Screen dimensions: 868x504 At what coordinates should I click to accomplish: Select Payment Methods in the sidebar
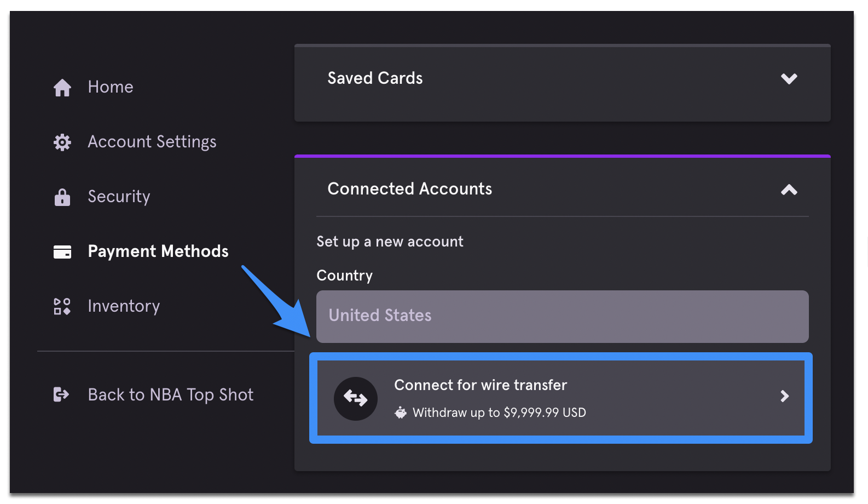click(x=158, y=251)
